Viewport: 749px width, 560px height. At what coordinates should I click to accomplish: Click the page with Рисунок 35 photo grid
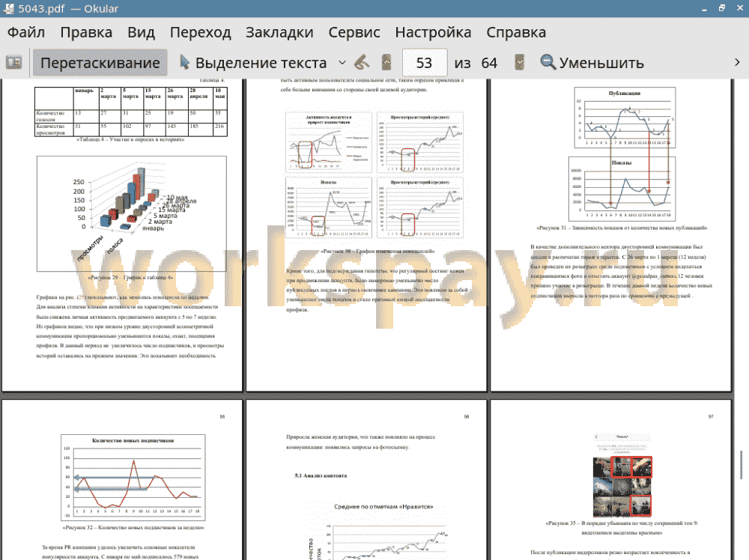[611, 480]
